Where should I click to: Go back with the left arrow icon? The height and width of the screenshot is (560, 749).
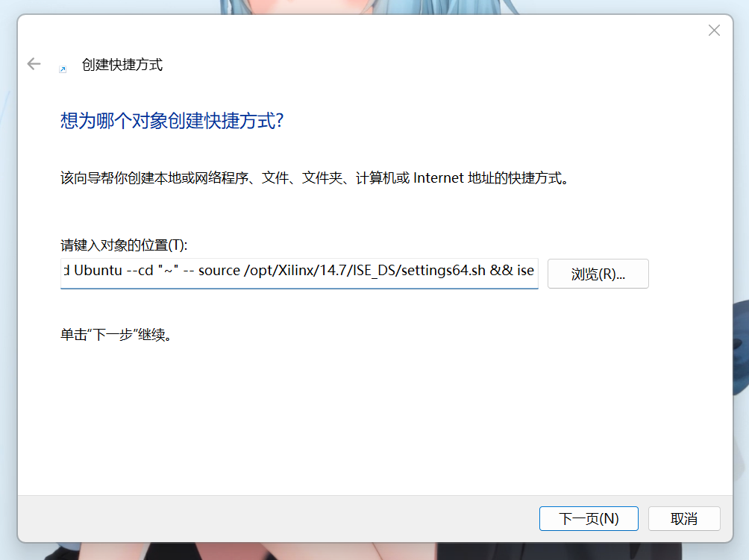(34, 64)
